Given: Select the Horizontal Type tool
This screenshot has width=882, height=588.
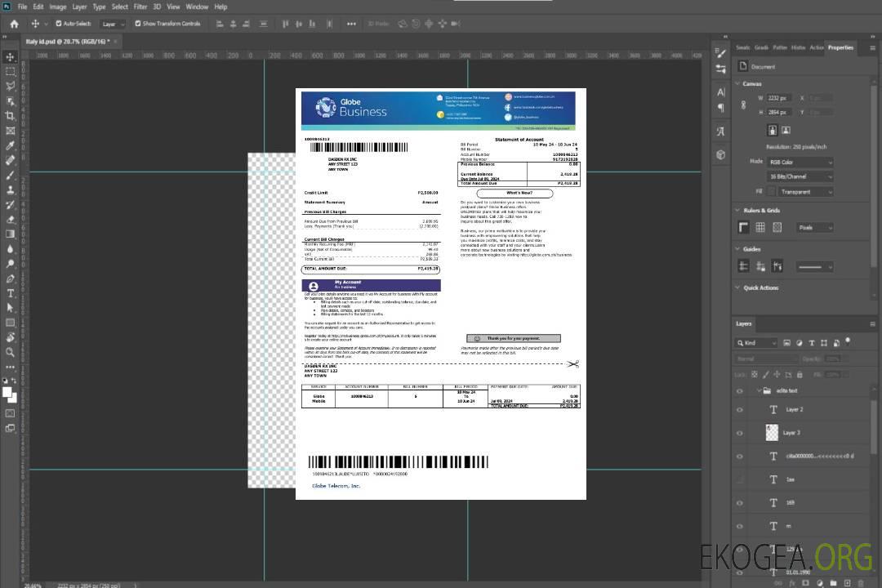Looking at the screenshot, I should [x=10, y=293].
